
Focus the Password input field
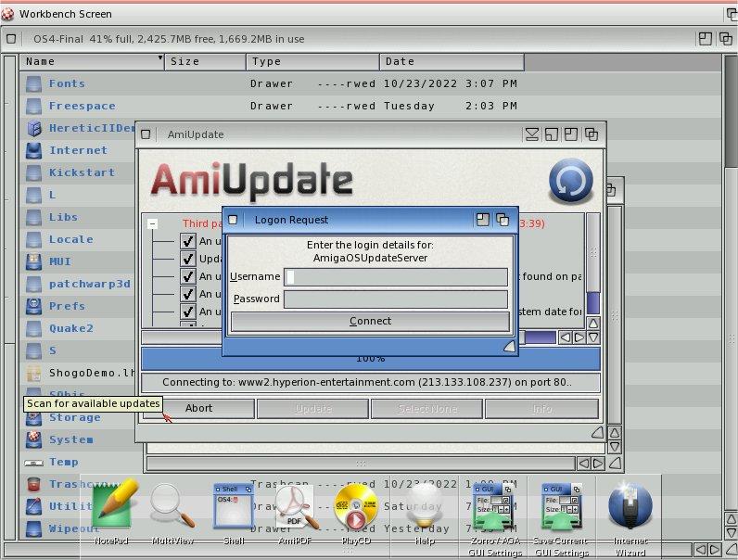point(396,299)
